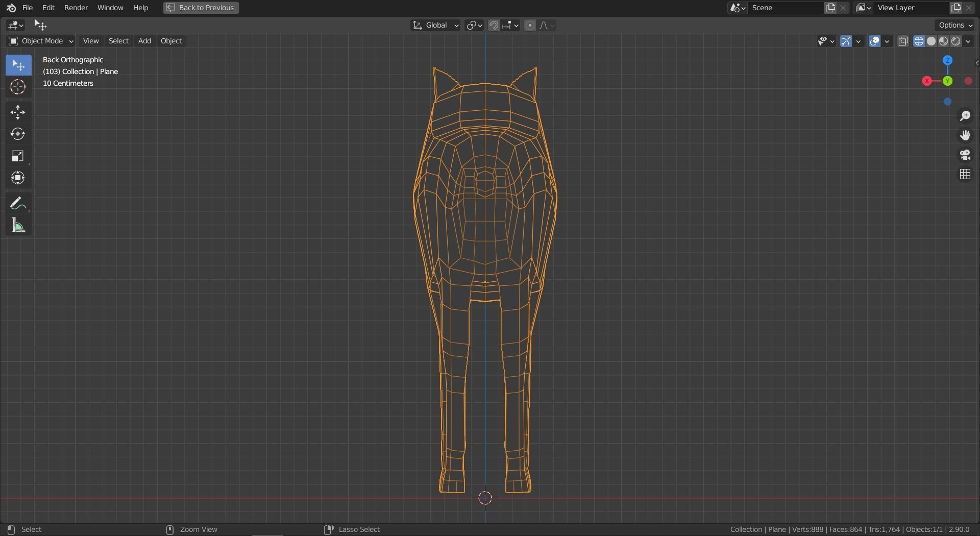Open tool settings icon beside editor type
The height and width of the screenshot is (536, 980).
pos(40,25)
